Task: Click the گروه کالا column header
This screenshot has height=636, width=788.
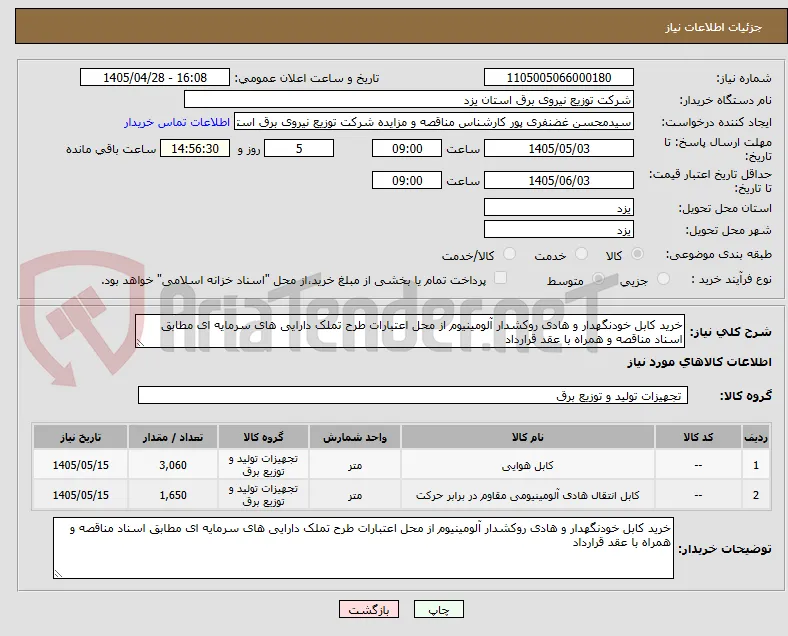Action: point(263,437)
